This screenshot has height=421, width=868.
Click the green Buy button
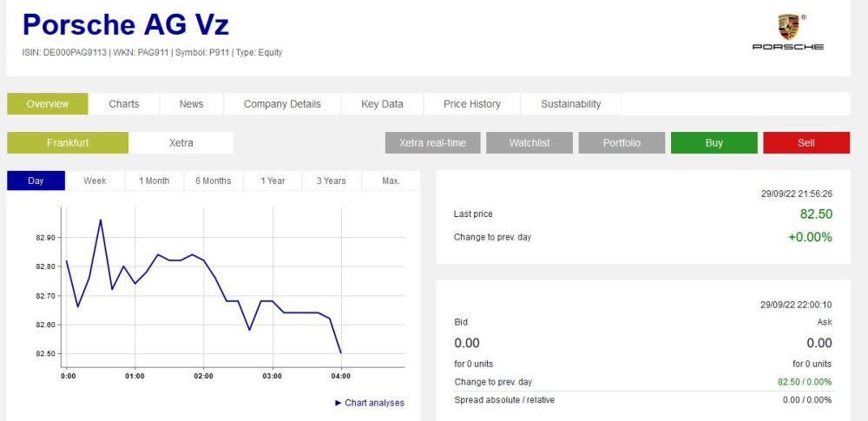714,142
